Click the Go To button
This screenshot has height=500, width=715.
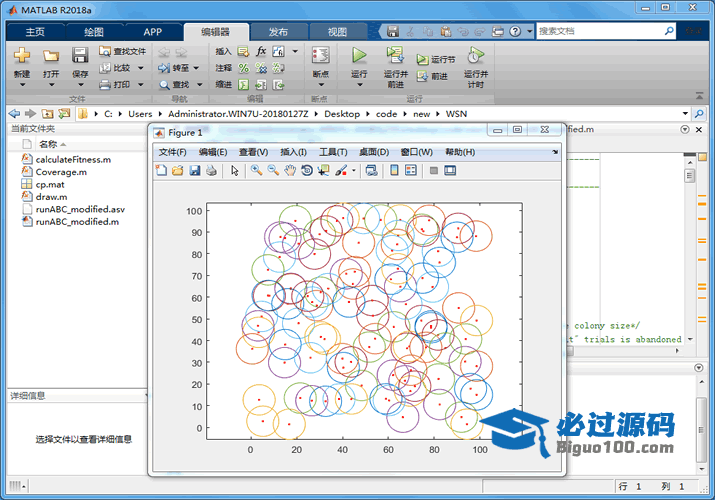(174, 68)
